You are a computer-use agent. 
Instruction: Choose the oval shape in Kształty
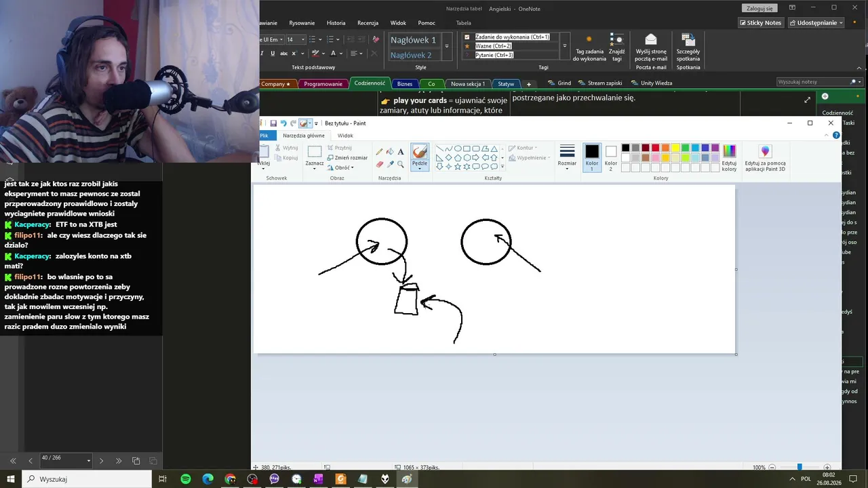tap(458, 148)
